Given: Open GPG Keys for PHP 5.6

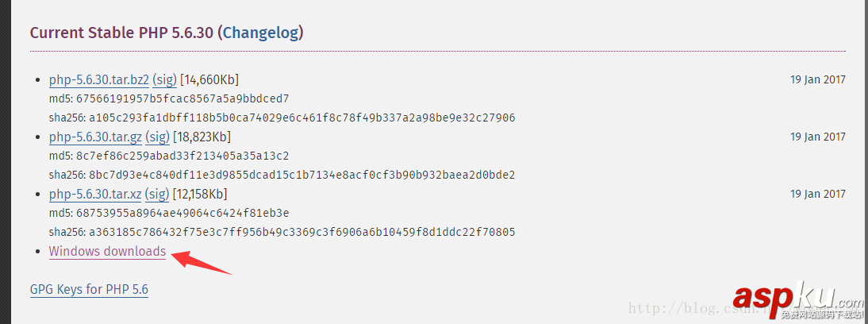Looking at the screenshot, I should (x=89, y=289).
